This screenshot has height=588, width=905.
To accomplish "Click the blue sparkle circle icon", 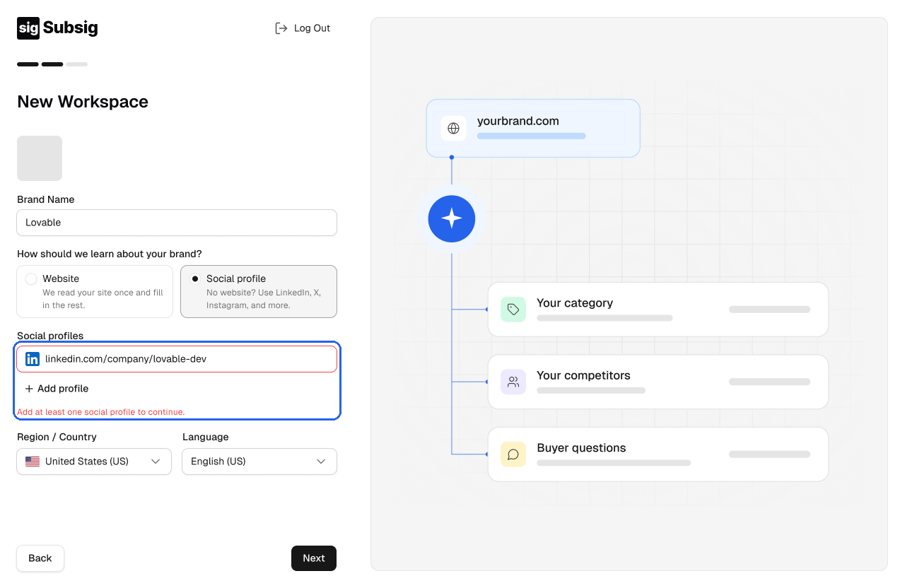I will [x=452, y=219].
